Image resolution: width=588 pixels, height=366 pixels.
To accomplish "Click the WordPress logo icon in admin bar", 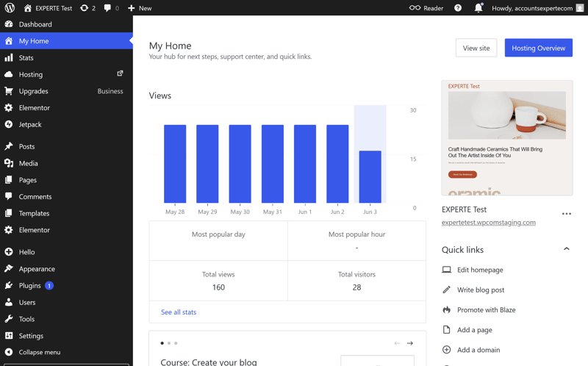I will coord(10,8).
